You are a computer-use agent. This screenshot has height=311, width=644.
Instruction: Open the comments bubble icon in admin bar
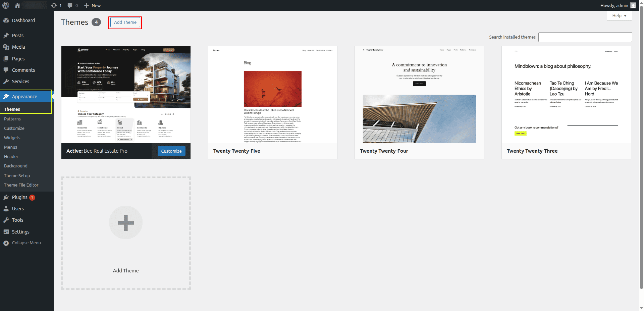[70, 5]
